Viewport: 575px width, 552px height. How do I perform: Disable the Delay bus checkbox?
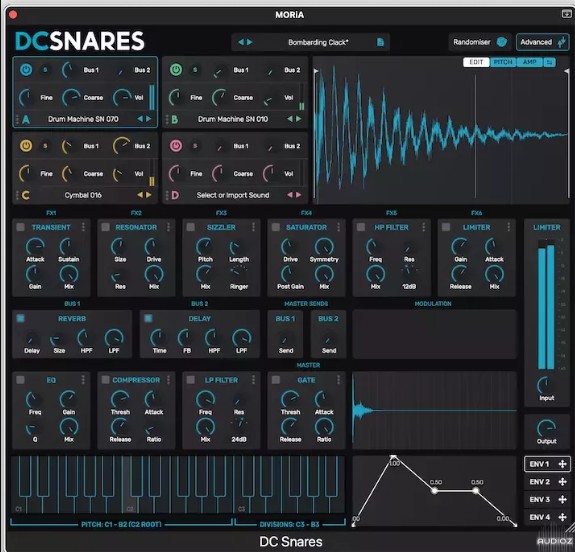click(x=148, y=318)
